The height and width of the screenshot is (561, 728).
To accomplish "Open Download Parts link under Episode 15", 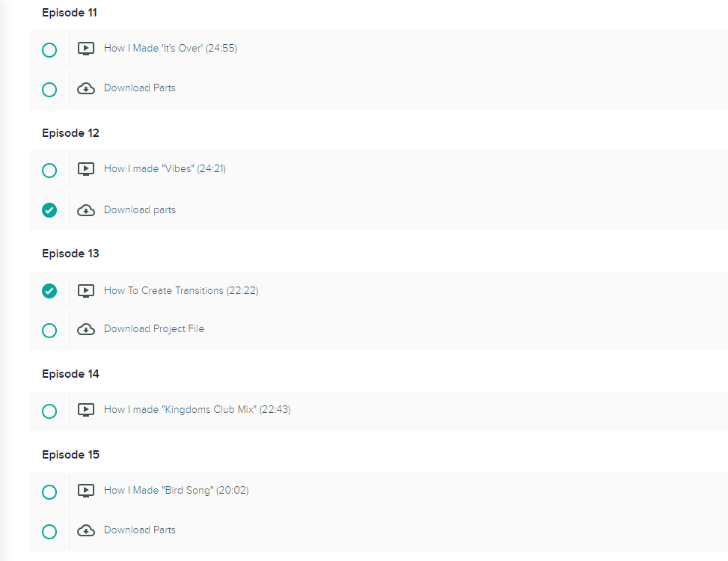I will point(140,530).
